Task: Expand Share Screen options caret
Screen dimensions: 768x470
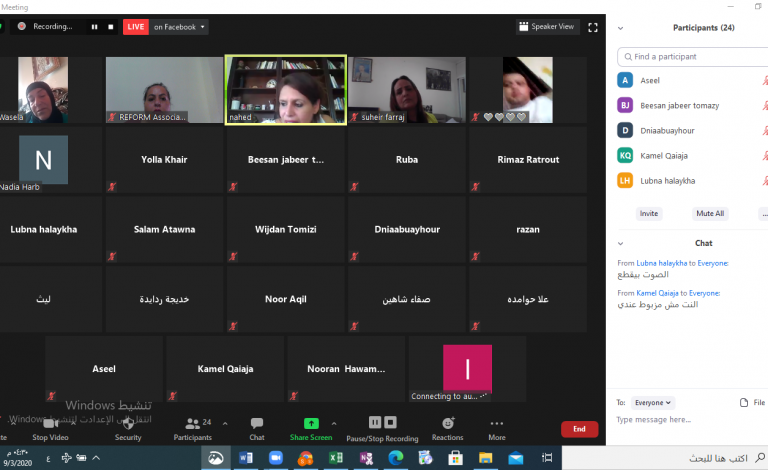Action: pos(334,423)
